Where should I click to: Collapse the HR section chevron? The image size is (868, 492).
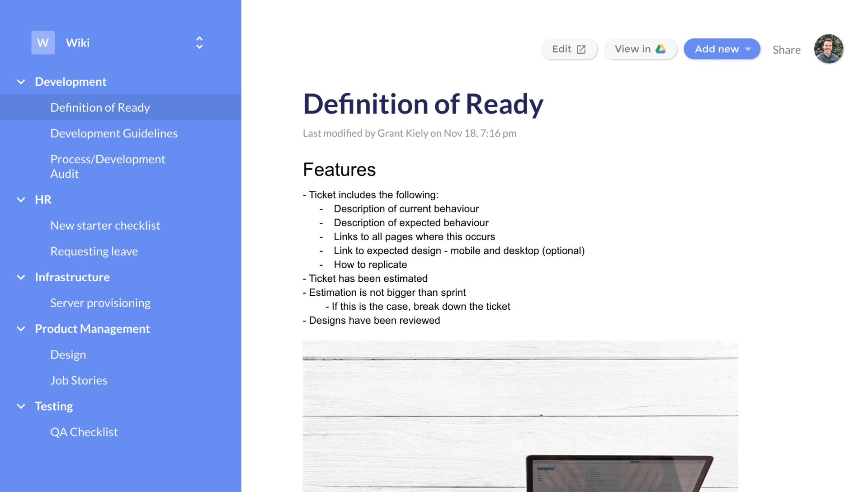[21, 199]
